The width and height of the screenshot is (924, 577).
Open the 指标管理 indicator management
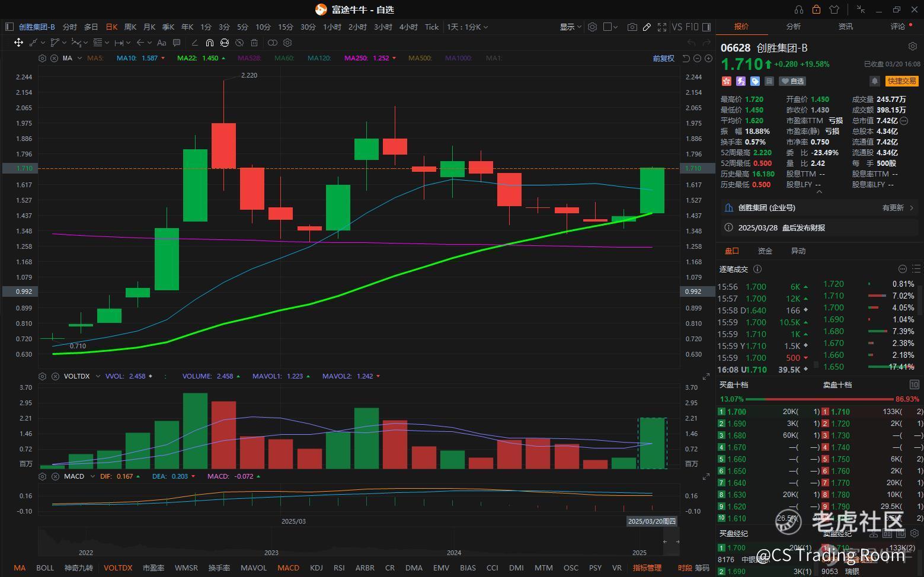point(647,568)
